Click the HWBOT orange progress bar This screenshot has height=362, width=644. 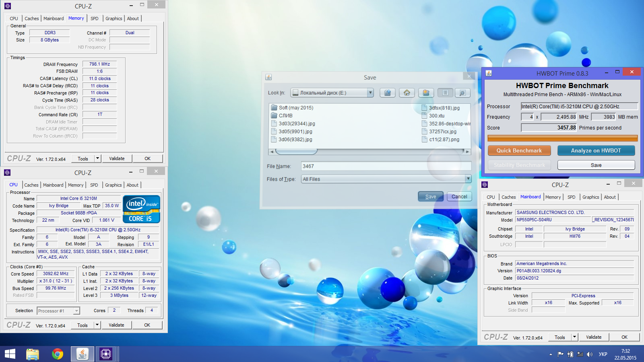click(562, 138)
